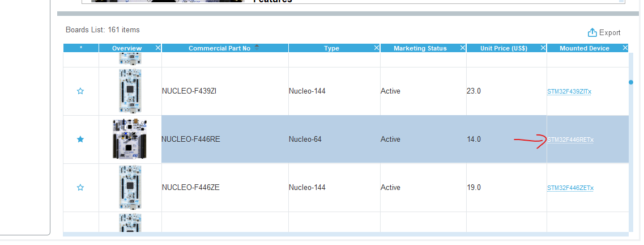Select the NUCLEO-F446ZE board thumbnail
The height and width of the screenshot is (245, 644).
(x=130, y=188)
